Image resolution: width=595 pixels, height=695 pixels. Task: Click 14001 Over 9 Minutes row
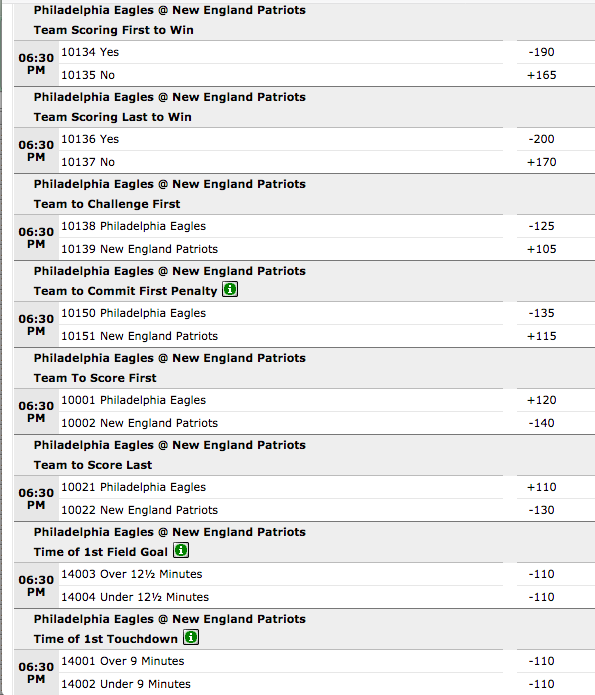point(281,661)
